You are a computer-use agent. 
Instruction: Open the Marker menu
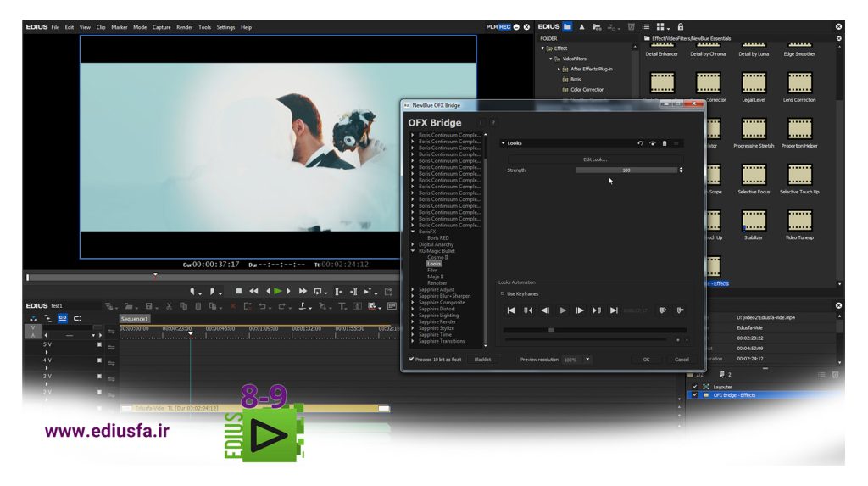pos(119,27)
